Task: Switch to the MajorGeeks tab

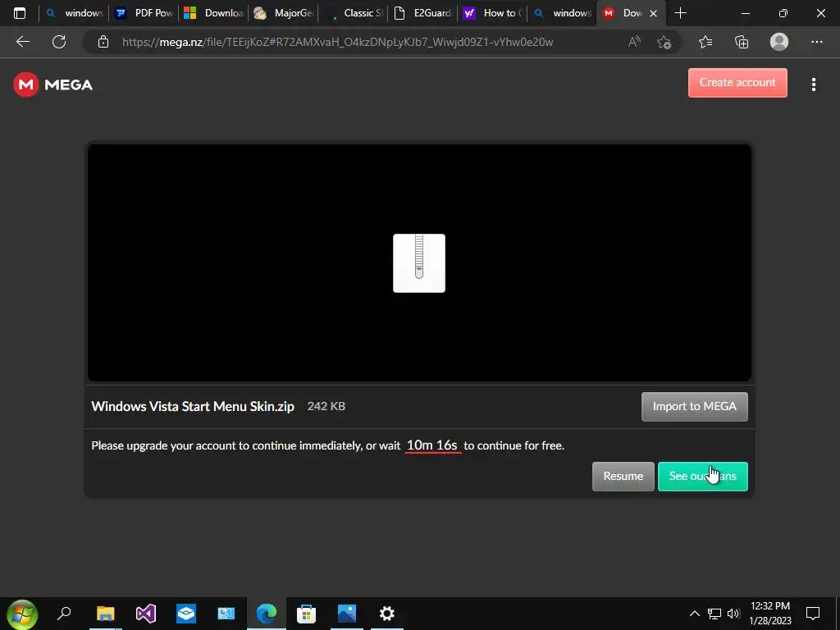Action: (283, 13)
